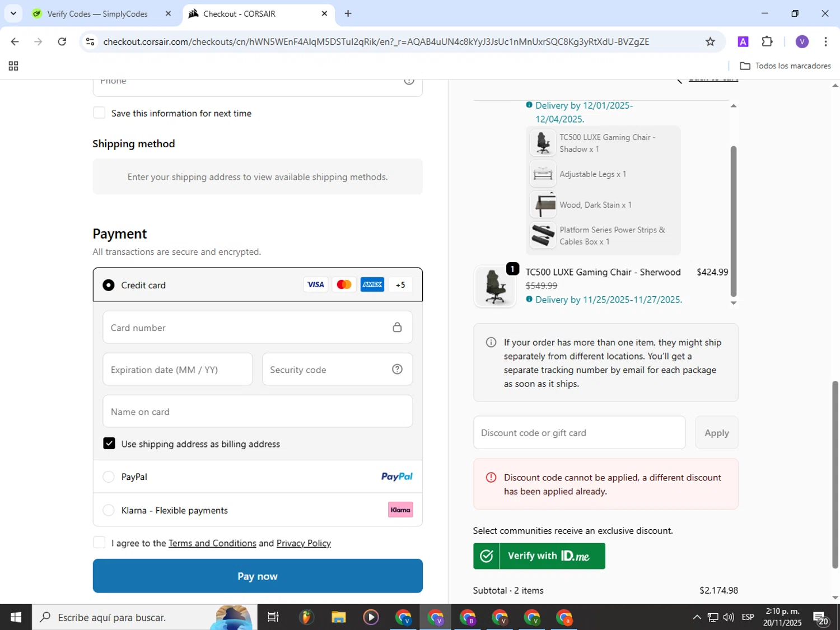The width and height of the screenshot is (840, 630).
Task: Show hidden system tray icons
Action: pyautogui.click(x=697, y=617)
